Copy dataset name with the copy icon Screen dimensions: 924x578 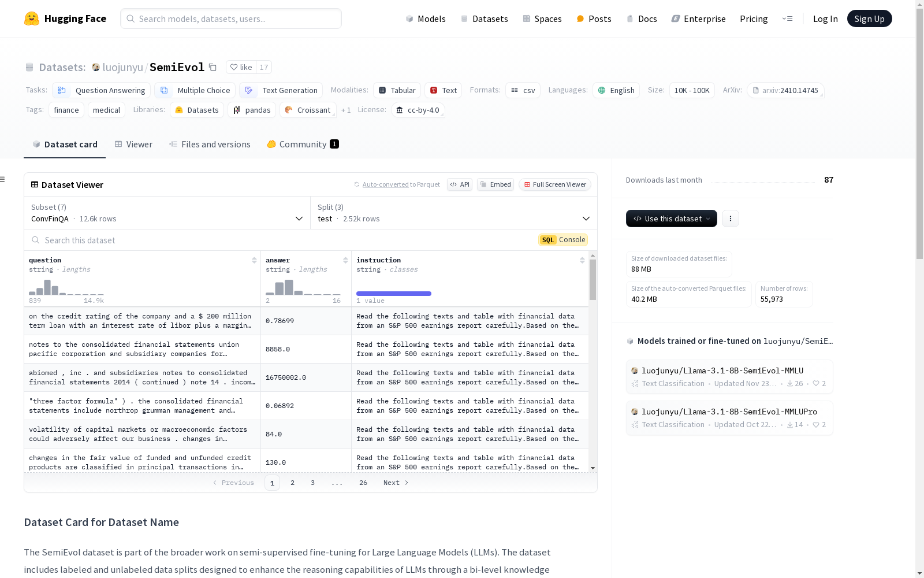click(213, 67)
